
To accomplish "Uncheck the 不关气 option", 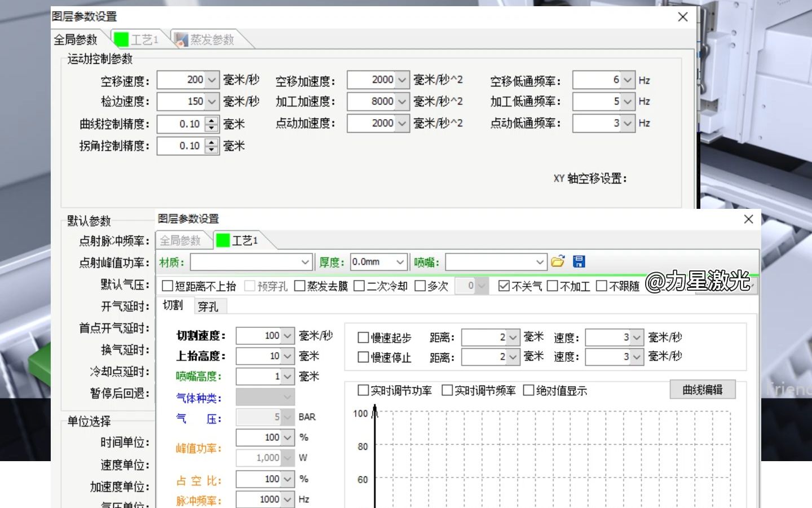I will [x=504, y=286].
